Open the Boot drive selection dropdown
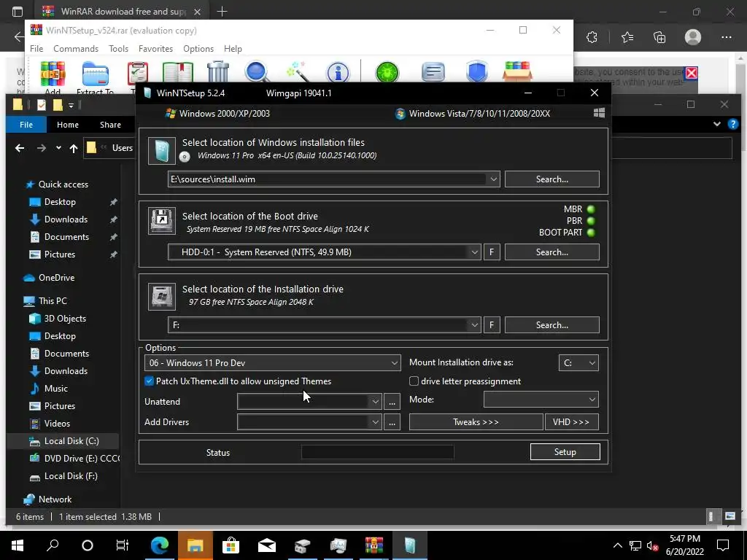The image size is (747, 560). click(474, 252)
